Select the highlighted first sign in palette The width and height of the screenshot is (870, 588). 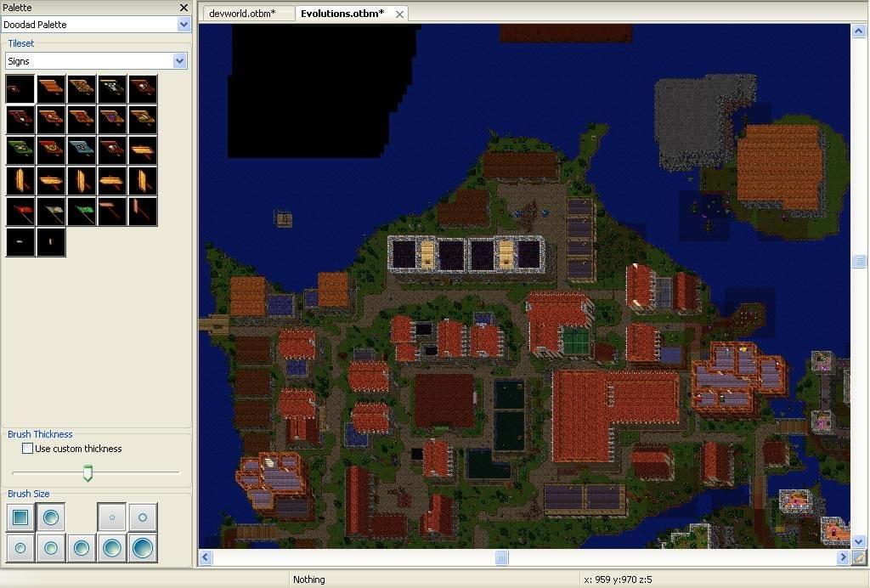pos(20,88)
